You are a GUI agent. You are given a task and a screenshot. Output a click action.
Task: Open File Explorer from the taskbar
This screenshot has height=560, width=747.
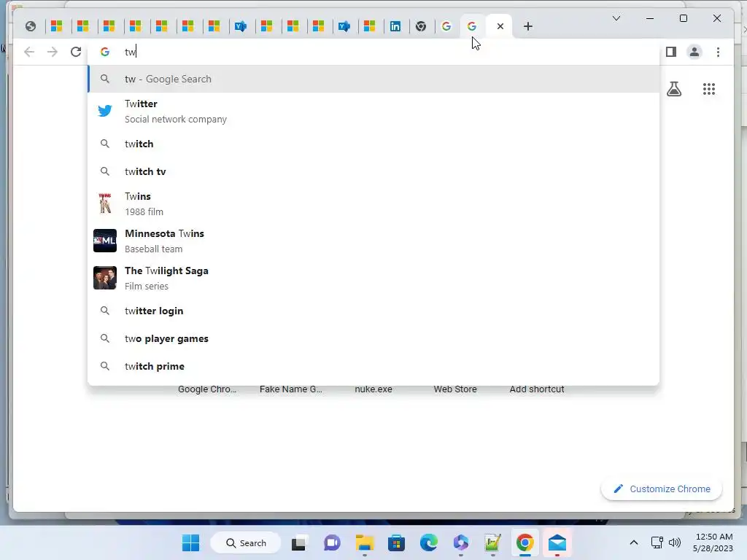click(365, 542)
